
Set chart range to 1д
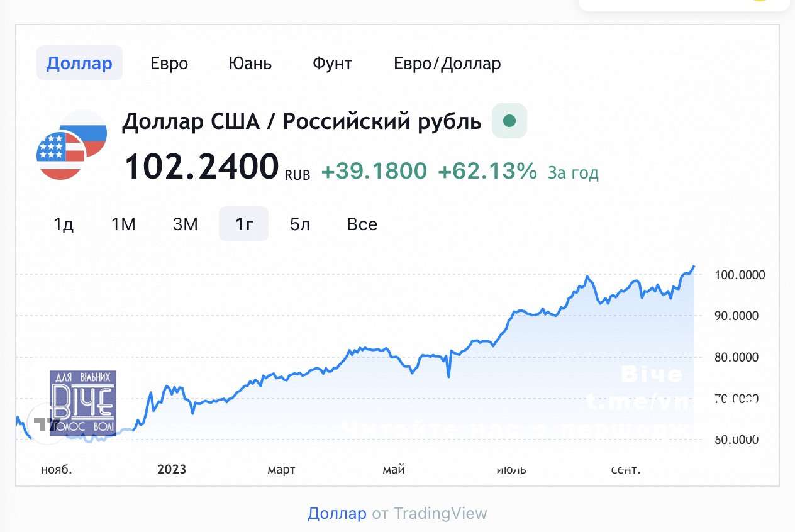(x=64, y=224)
